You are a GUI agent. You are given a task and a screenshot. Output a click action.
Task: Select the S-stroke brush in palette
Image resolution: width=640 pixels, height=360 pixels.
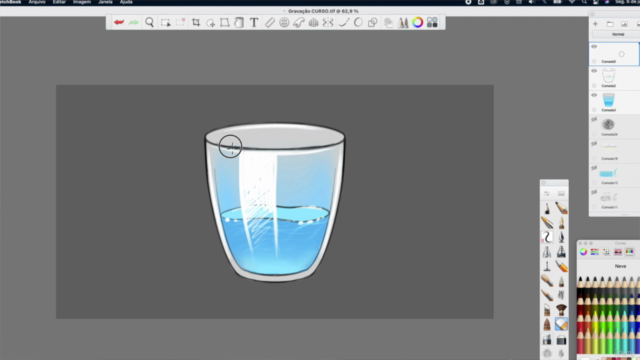547,237
